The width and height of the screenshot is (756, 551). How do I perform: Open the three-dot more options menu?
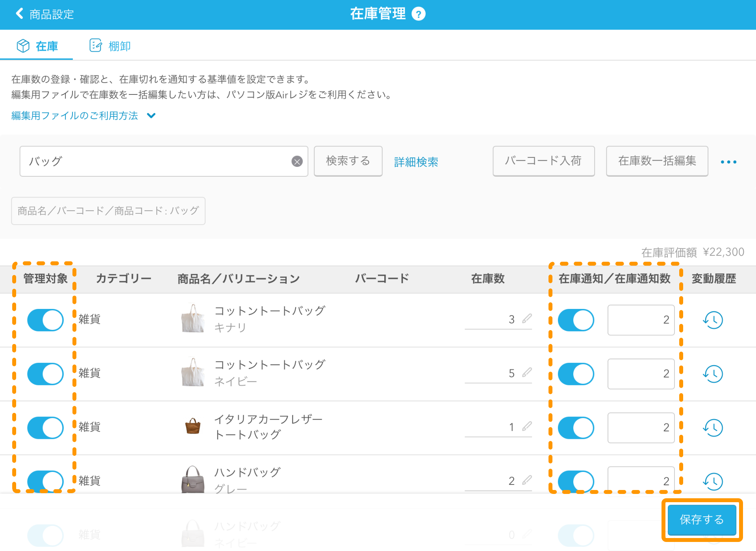[728, 162]
